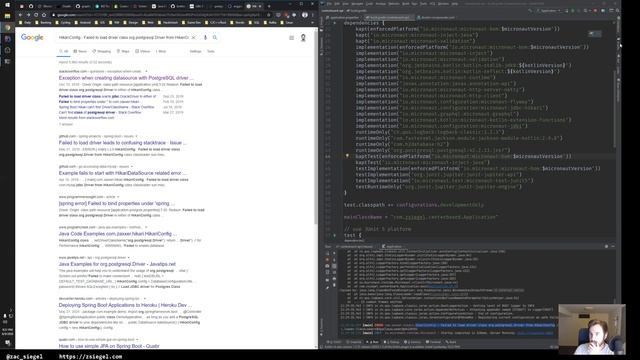The image size is (640, 360).
Task: Click the run gutter arrow beside dependencies
Action: (334, 23)
